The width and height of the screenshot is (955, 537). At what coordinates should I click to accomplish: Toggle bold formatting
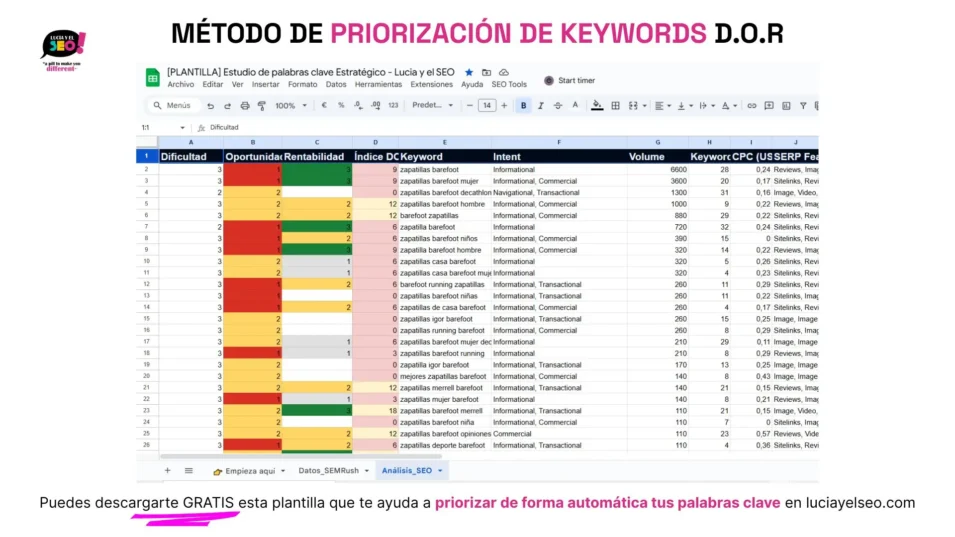tap(523, 105)
